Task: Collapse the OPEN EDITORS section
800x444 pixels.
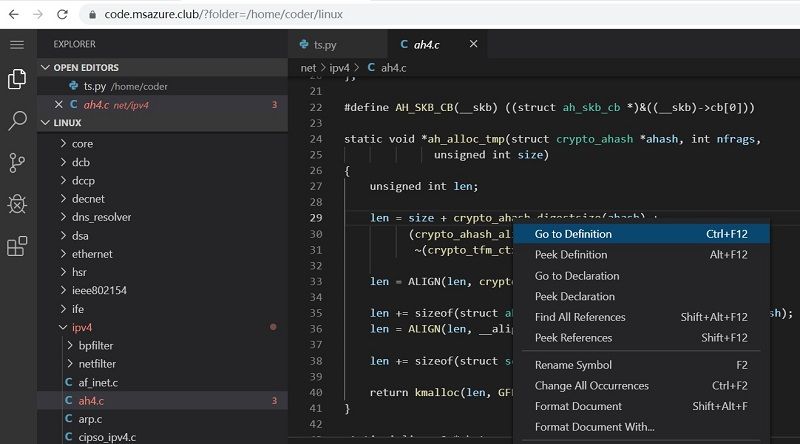Action: (45, 67)
